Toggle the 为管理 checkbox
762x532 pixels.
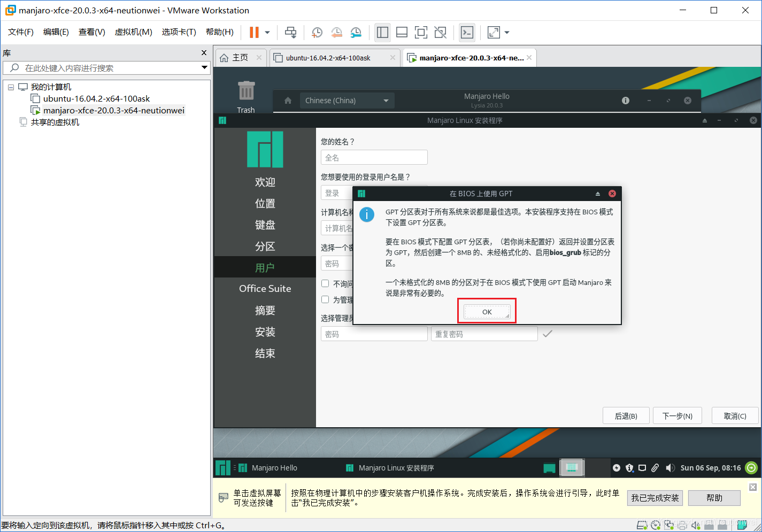point(325,299)
